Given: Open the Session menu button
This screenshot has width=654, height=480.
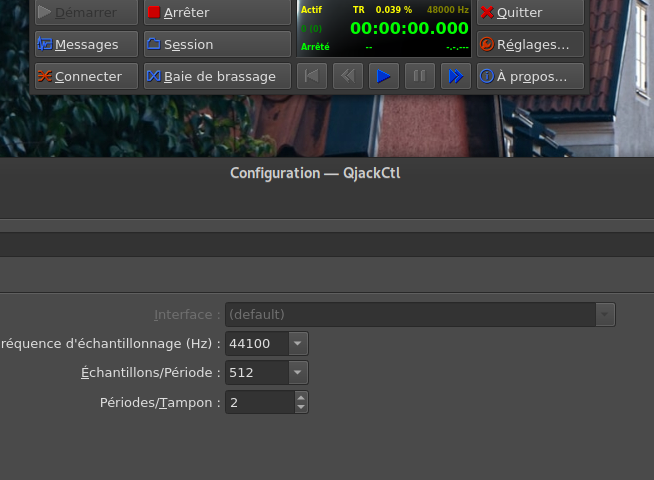Looking at the screenshot, I should 217,44.
